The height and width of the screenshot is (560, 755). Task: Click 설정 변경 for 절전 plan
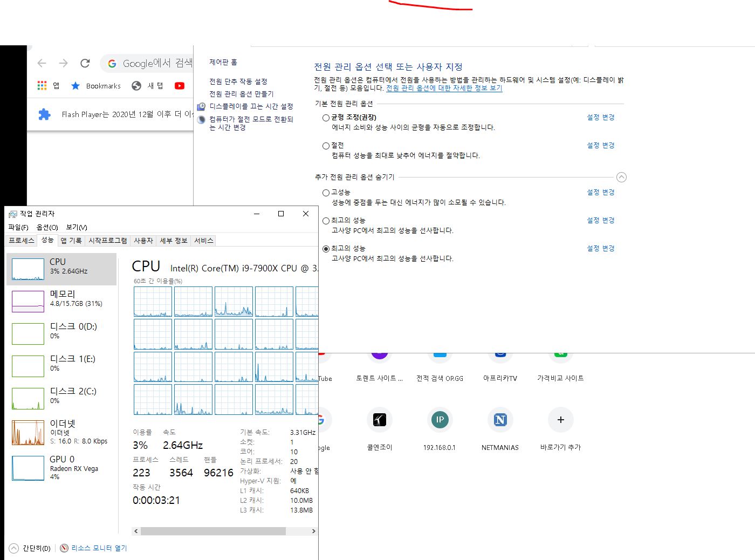tap(601, 145)
